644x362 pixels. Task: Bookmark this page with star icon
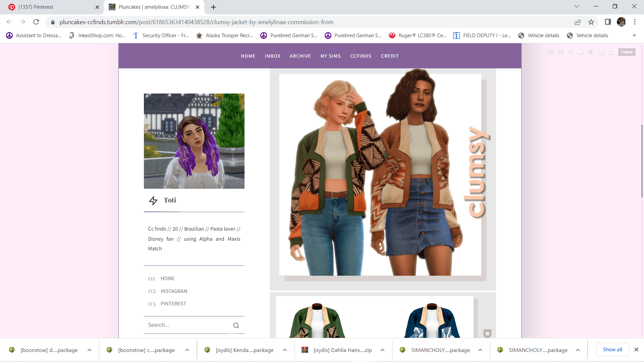(x=591, y=22)
